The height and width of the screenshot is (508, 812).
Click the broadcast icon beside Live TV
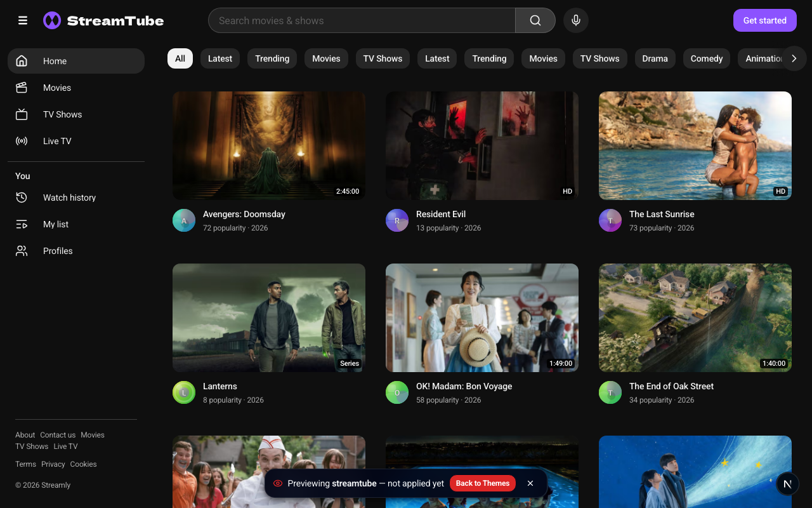22,141
